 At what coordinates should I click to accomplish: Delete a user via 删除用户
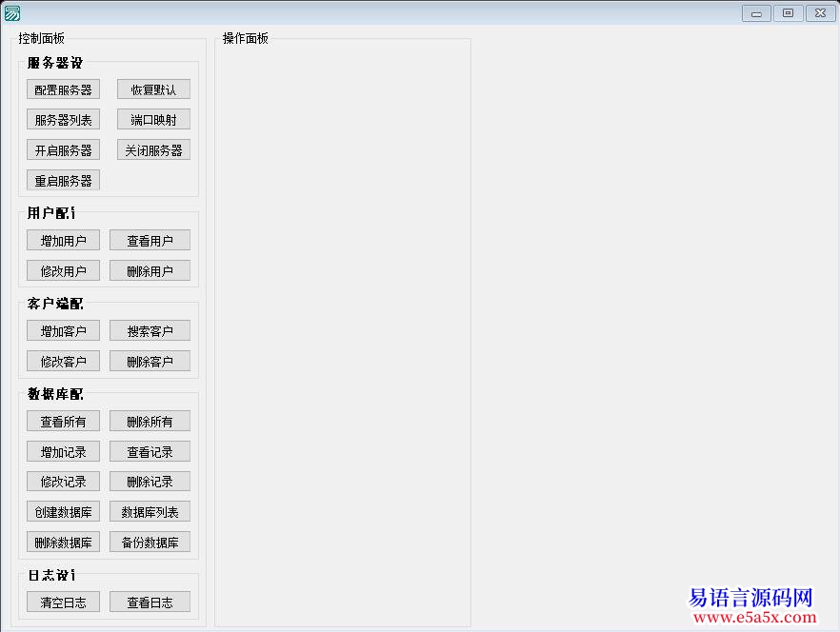tap(150, 270)
